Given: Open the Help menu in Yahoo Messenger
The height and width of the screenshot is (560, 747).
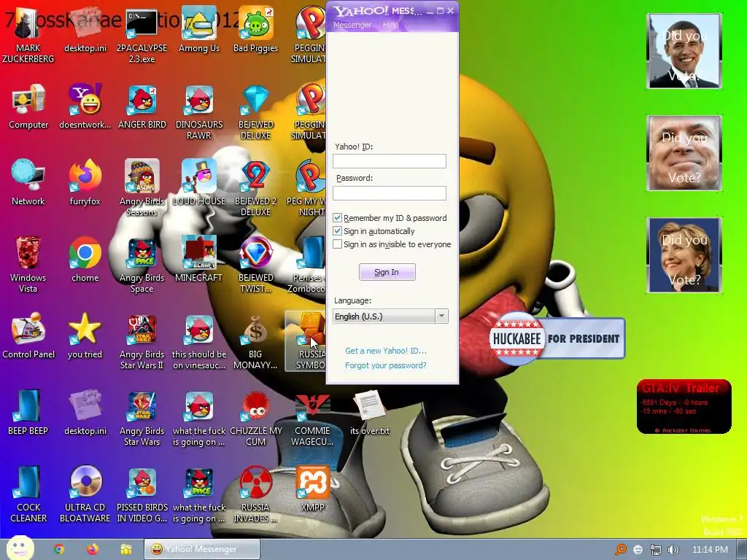Looking at the screenshot, I should click(390, 26).
